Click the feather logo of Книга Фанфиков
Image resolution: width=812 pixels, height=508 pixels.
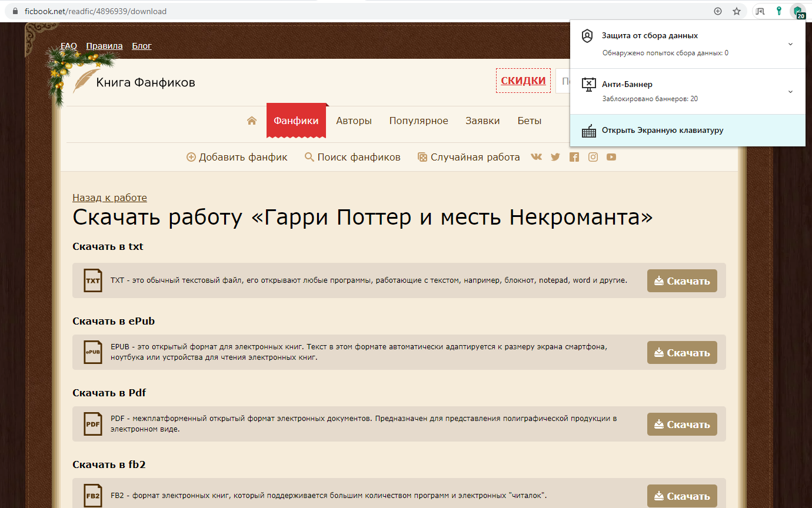[x=85, y=82]
